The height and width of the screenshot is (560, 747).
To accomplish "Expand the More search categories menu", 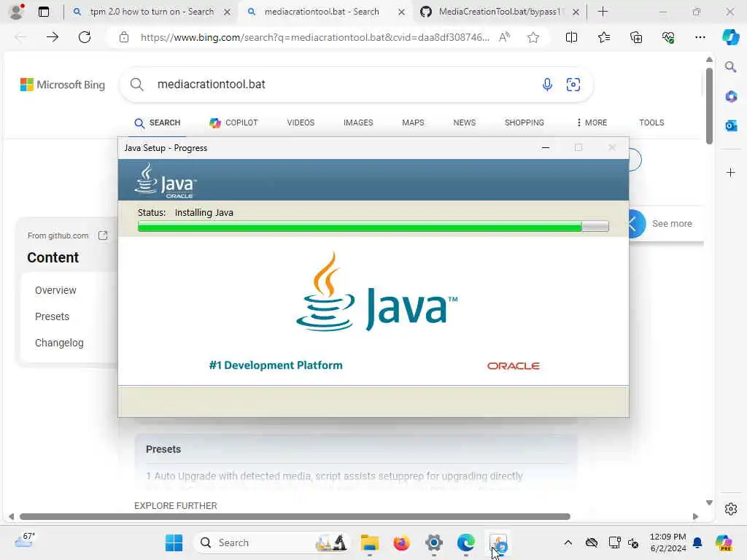I will click(592, 122).
